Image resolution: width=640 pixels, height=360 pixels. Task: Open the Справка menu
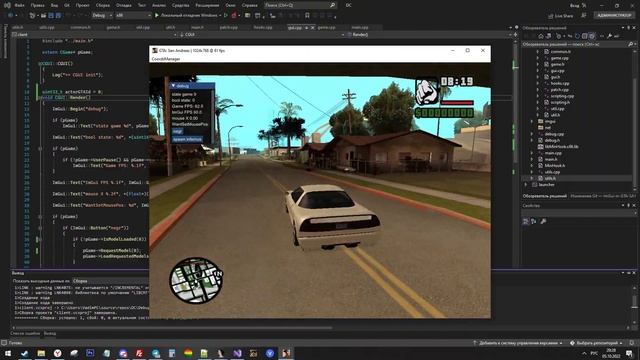249,5
